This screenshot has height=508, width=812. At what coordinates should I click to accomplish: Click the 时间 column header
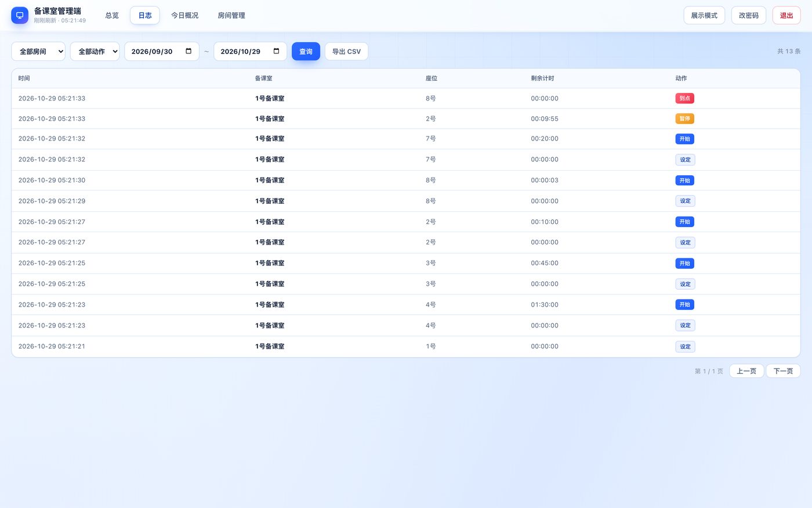(x=24, y=78)
